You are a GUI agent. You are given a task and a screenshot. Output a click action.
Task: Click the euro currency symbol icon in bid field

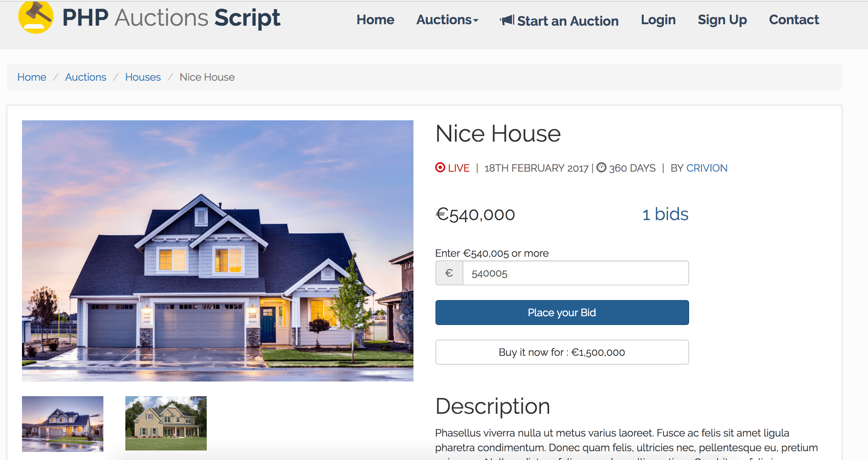coord(449,273)
